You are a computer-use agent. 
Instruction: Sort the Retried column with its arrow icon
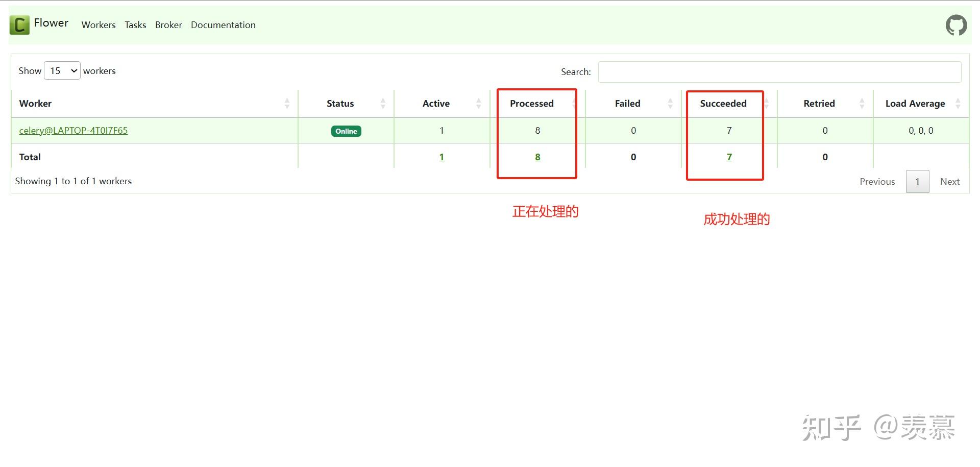tap(862, 103)
